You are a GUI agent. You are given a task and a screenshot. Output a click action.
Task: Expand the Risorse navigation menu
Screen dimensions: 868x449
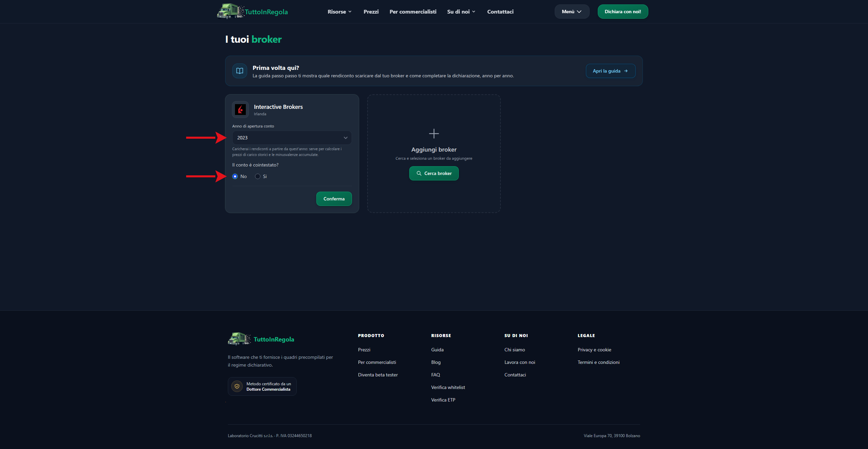click(339, 12)
